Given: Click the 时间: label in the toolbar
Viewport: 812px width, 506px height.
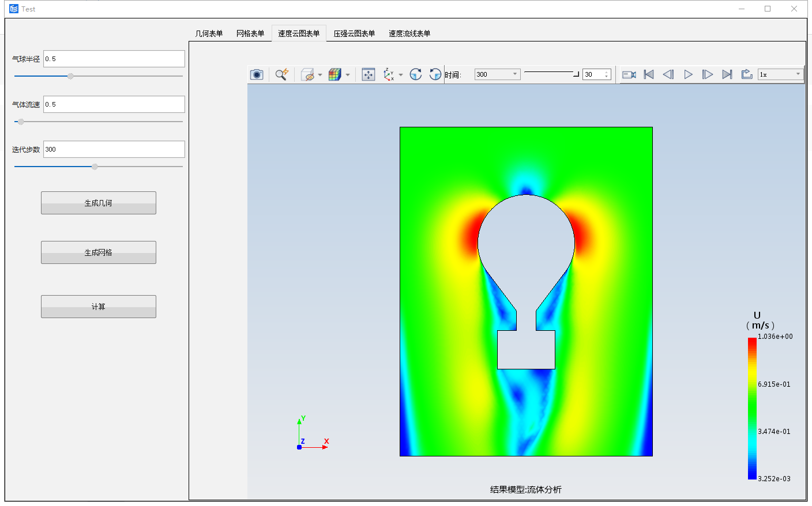Looking at the screenshot, I should click(453, 75).
